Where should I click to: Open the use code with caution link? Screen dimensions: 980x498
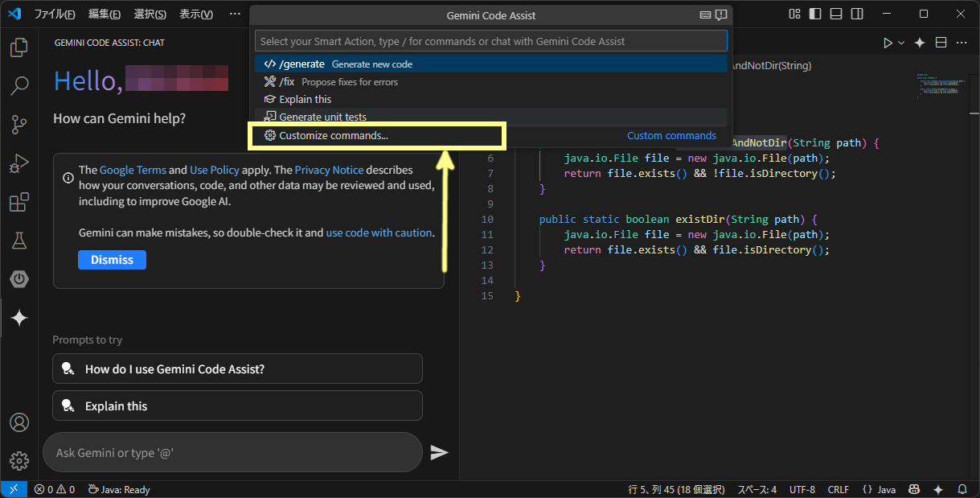pyautogui.click(x=379, y=233)
